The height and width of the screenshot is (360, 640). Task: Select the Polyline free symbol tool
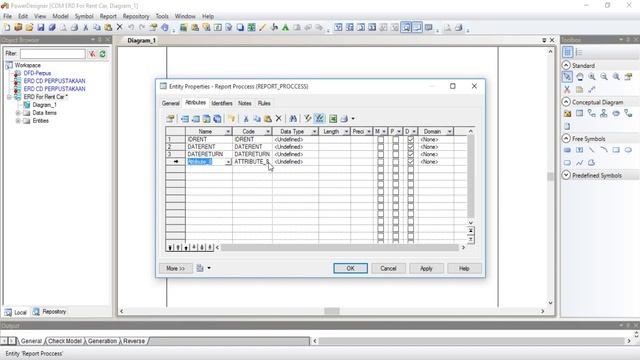[579, 162]
